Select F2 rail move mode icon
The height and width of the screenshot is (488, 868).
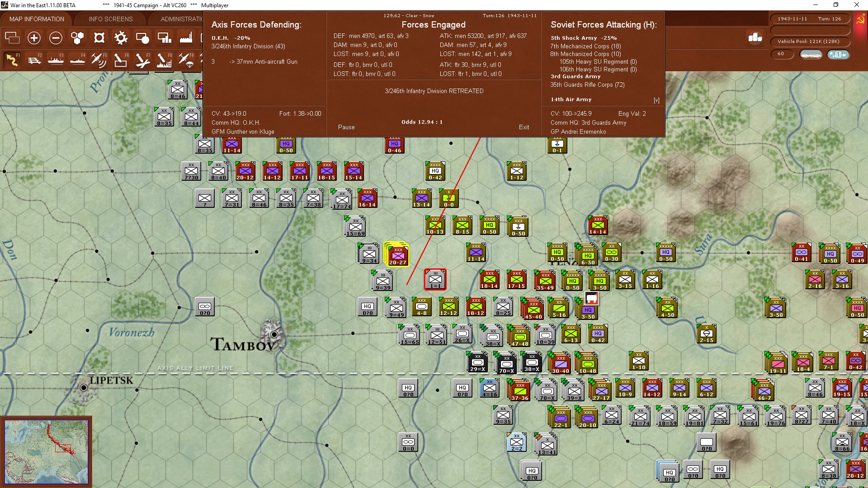(34, 60)
